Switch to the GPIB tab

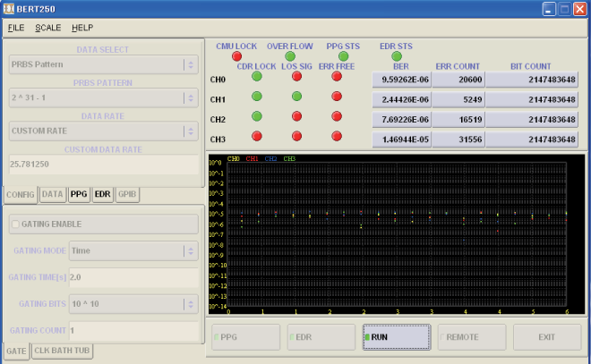(127, 195)
